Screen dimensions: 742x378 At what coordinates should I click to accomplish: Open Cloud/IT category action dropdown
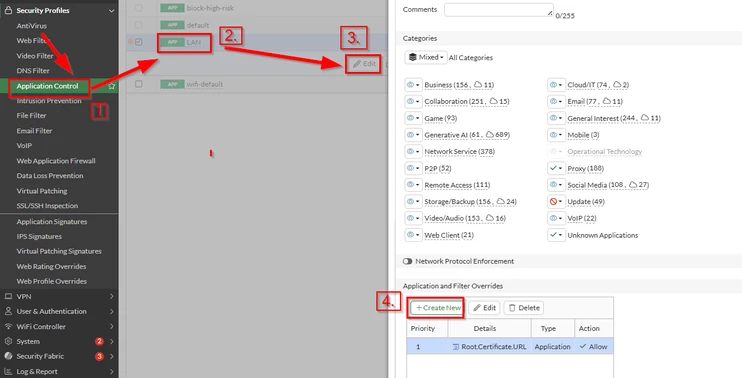[556, 85]
